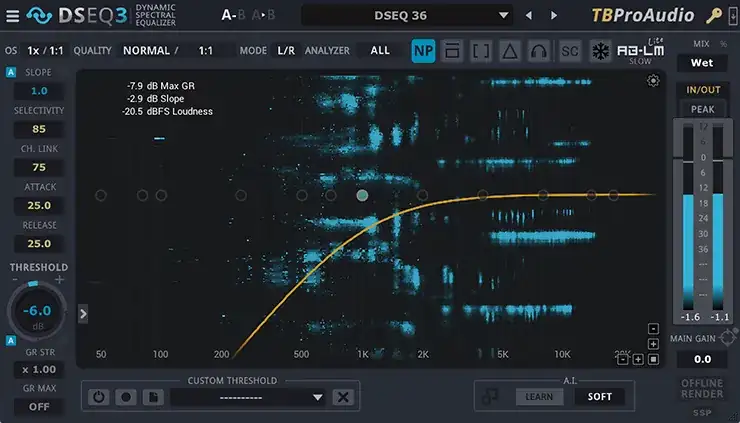Screen dimensions: 740x423
Task: Click the A.I. music note icon
Action: [490, 397]
